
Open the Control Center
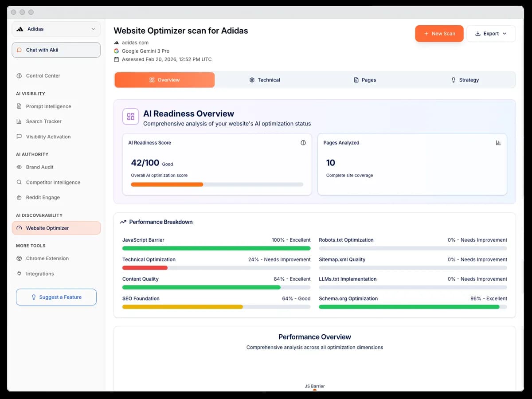42,76
